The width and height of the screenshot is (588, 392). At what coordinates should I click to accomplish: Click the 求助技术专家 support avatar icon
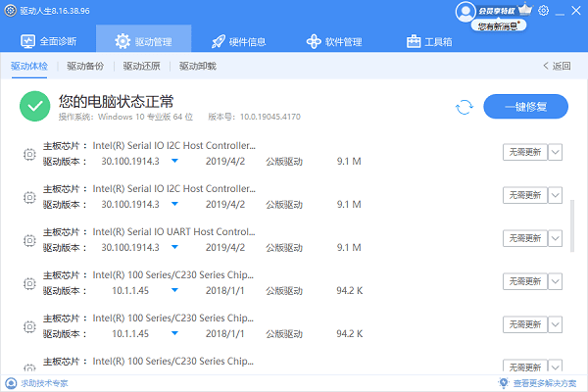(x=11, y=383)
